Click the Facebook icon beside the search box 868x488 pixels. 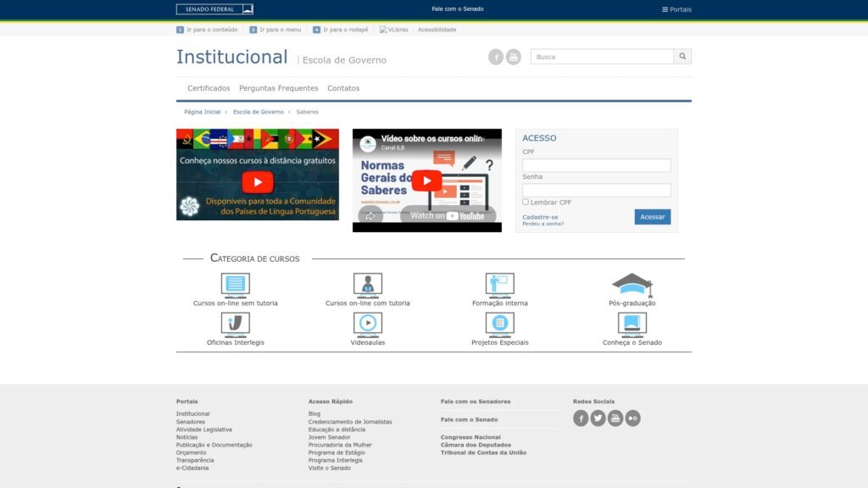(496, 57)
